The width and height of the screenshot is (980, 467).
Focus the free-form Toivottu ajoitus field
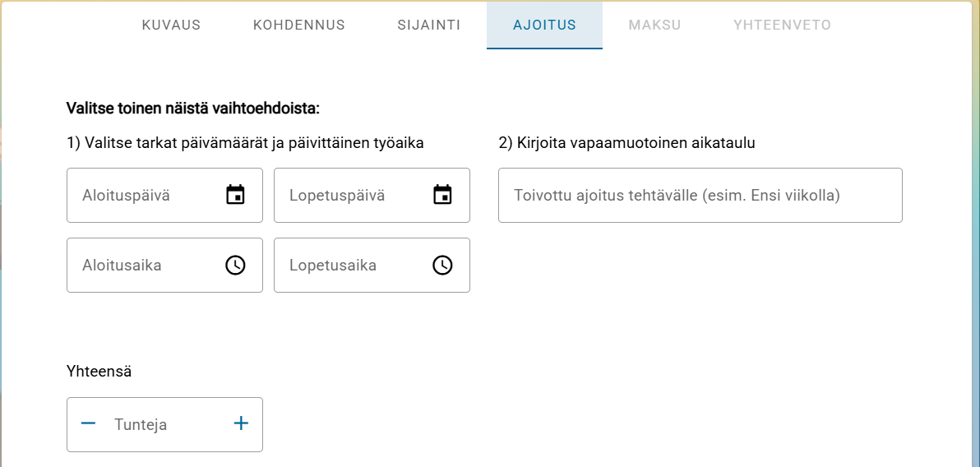point(700,196)
